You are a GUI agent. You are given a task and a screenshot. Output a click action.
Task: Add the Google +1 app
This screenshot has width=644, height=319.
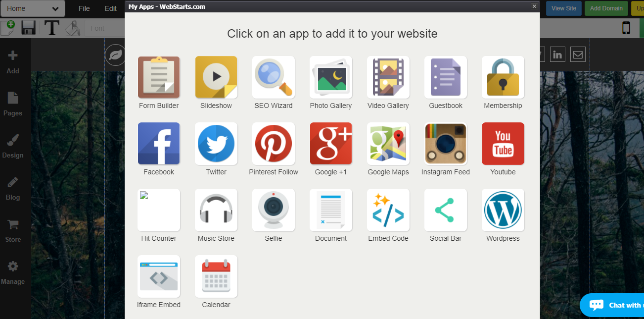click(x=331, y=144)
